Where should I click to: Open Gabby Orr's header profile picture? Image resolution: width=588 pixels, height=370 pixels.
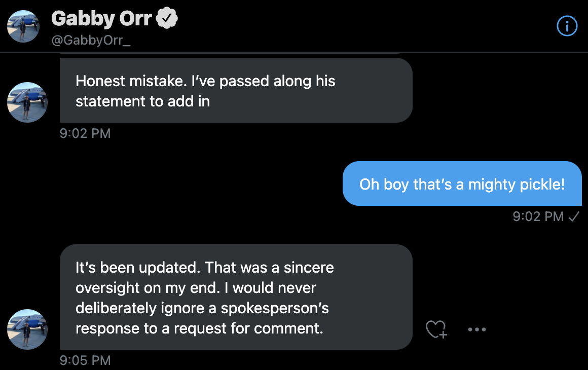[23, 26]
